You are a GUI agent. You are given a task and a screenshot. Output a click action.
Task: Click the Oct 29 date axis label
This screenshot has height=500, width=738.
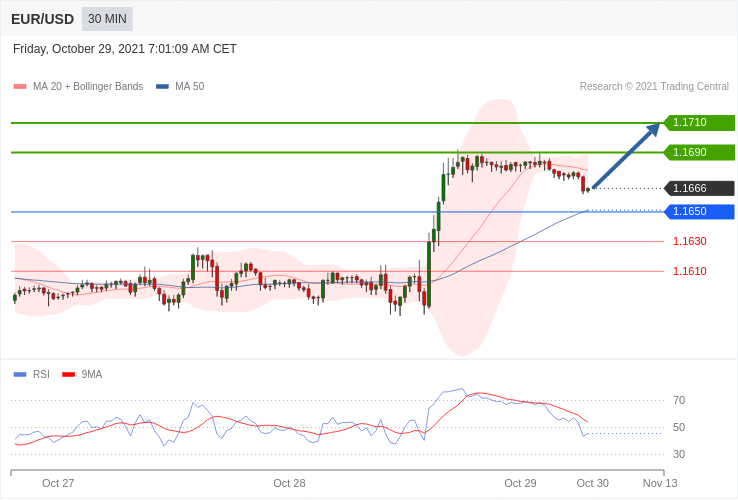(x=520, y=484)
